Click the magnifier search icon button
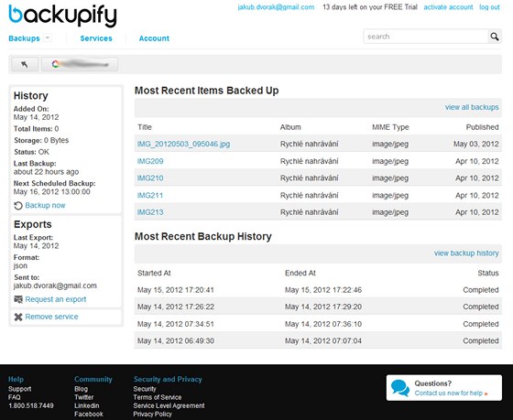The height and width of the screenshot is (420, 513). point(495,37)
